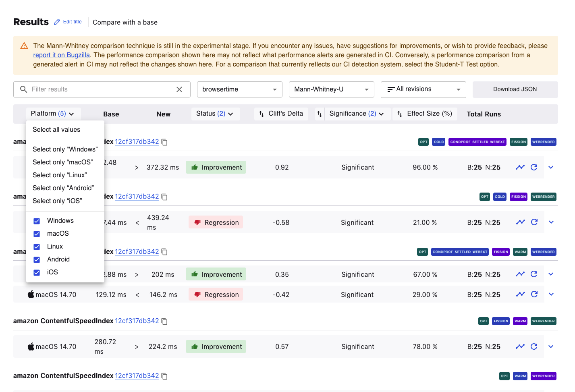Retrigger the 439.24 ms regression row
The width and height of the screenshot is (575, 392).
(534, 222)
